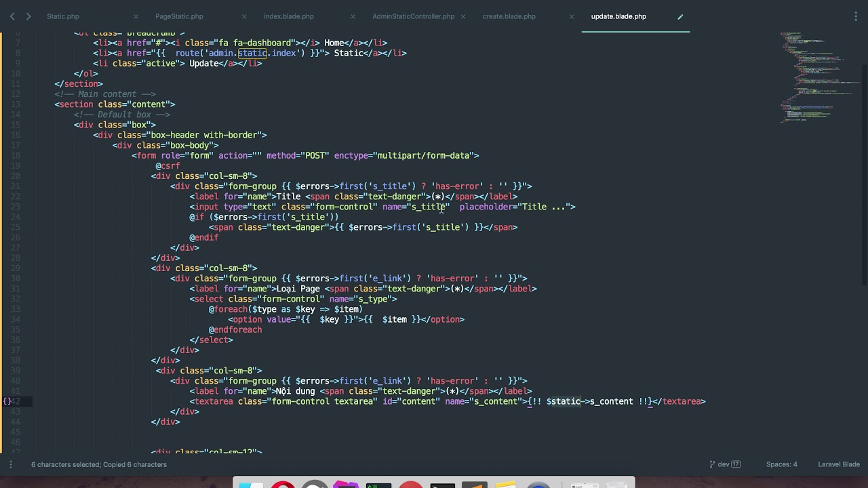Click the '@endforeach' directive
This screenshot has width=868, height=488.
click(235, 329)
